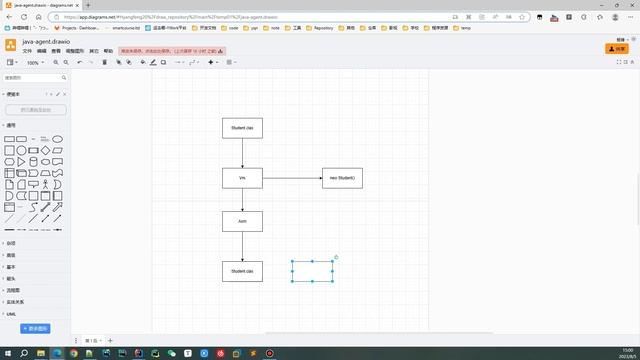This screenshot has height=360, width=640.
Task: Open the connection style dropdown
Action: 179,62
